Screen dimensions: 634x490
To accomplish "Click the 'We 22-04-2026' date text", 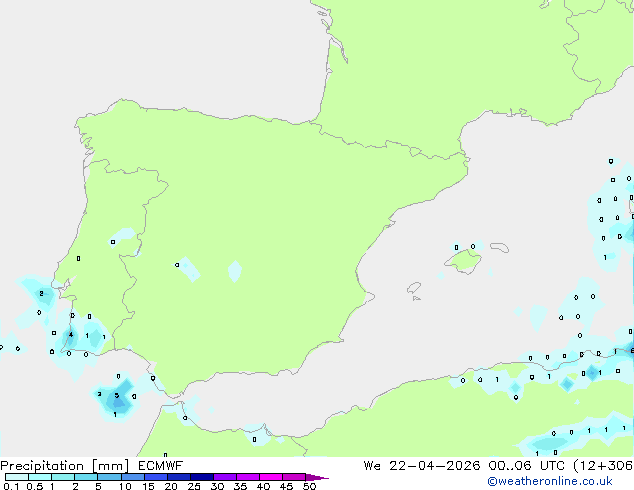I will [422, 466].
